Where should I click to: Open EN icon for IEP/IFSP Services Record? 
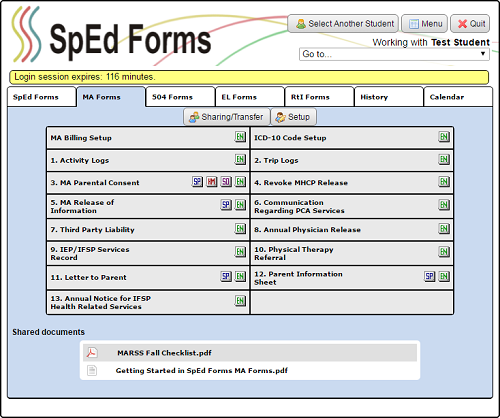coord(240,252)
